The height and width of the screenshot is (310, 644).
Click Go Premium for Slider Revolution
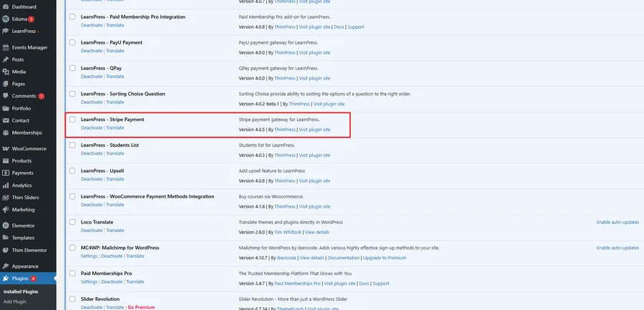click(x=142, y=307)
